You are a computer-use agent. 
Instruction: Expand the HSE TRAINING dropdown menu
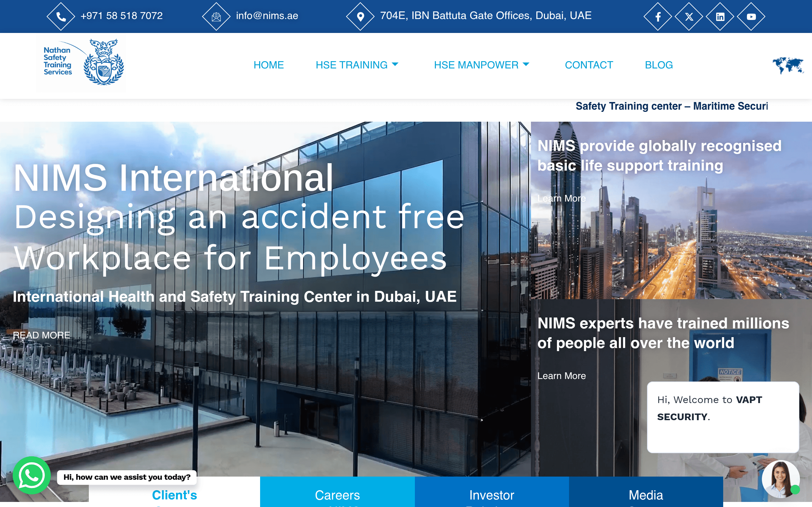357,65
